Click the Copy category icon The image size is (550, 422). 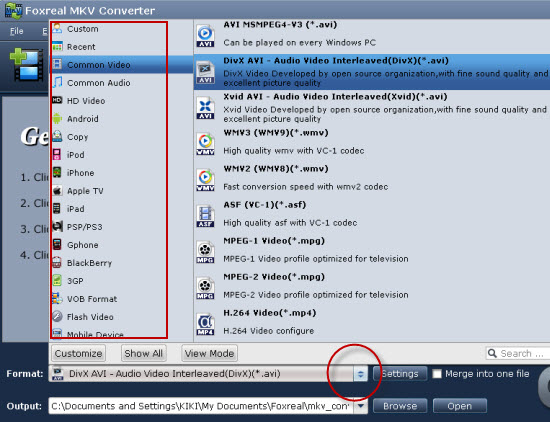coord(57,136)
